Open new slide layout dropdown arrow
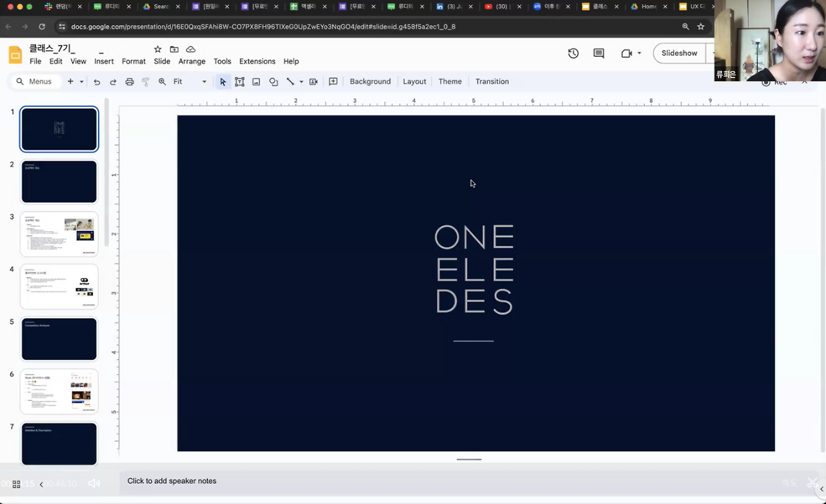 click(x=81, y=82)
